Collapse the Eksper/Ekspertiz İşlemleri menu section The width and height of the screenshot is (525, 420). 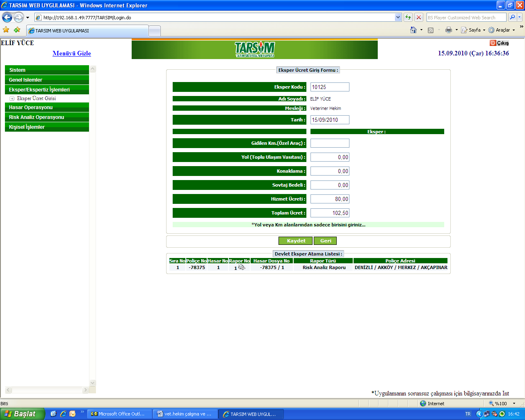pos(47,90)
